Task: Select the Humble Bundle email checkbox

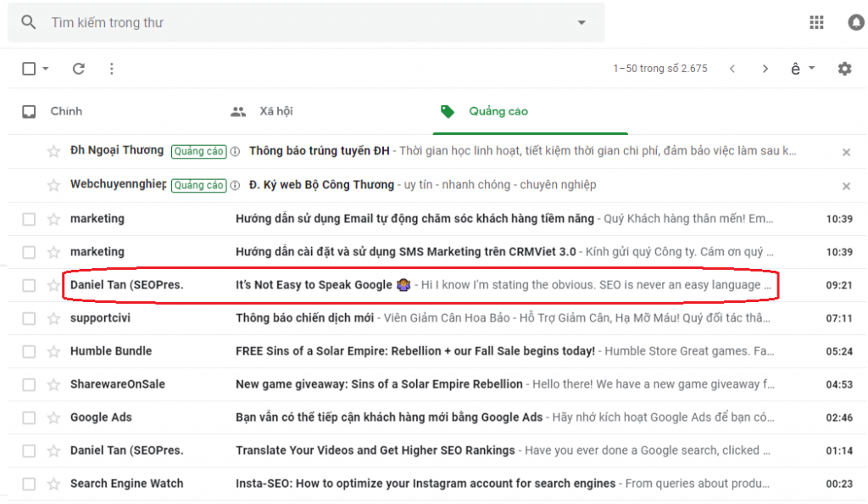Action: click(29, 351)
